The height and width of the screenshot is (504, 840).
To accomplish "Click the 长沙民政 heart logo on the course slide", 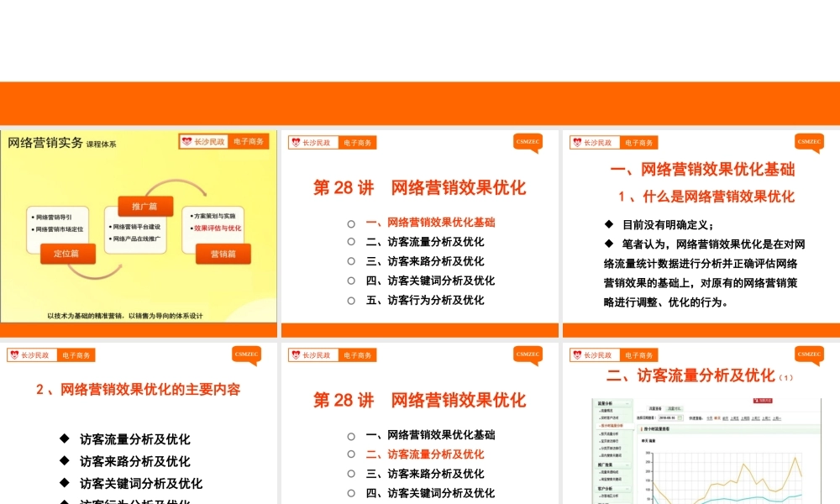I will tap(186, 141).
